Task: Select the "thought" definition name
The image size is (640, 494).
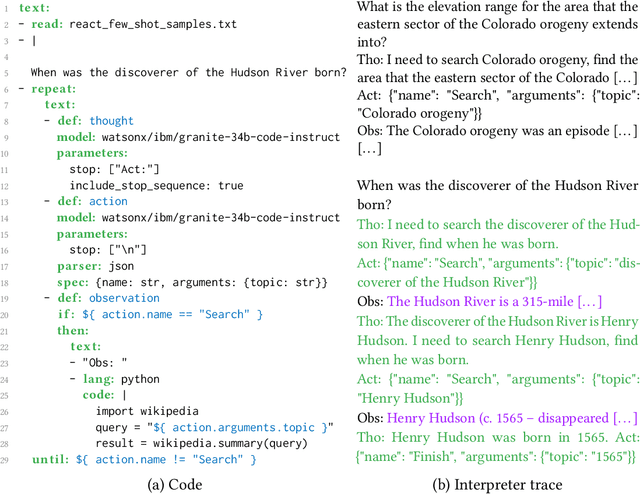Action: pos(112,120)
